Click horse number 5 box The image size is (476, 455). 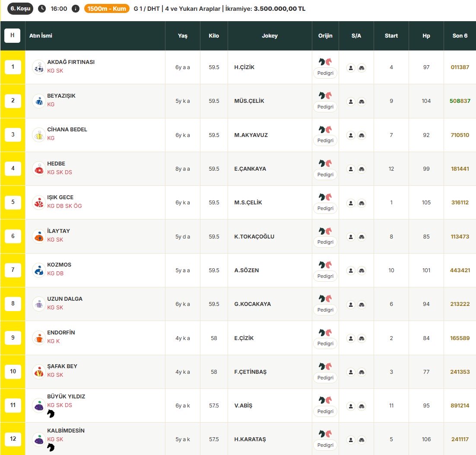click(x=13, y=202)
